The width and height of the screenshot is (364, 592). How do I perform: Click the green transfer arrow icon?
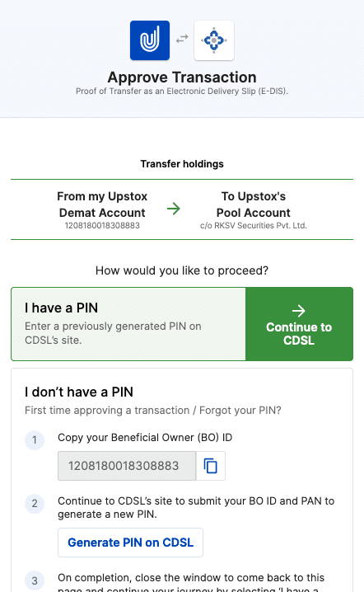pos(174,209)
